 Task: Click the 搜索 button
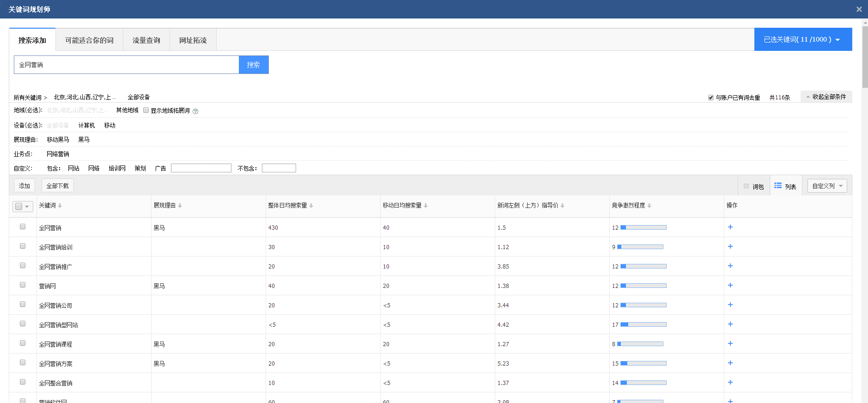pos(254,65)
